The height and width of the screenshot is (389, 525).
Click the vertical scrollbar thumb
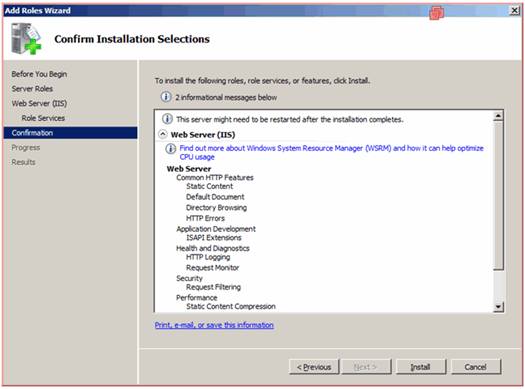pos(498,195)
